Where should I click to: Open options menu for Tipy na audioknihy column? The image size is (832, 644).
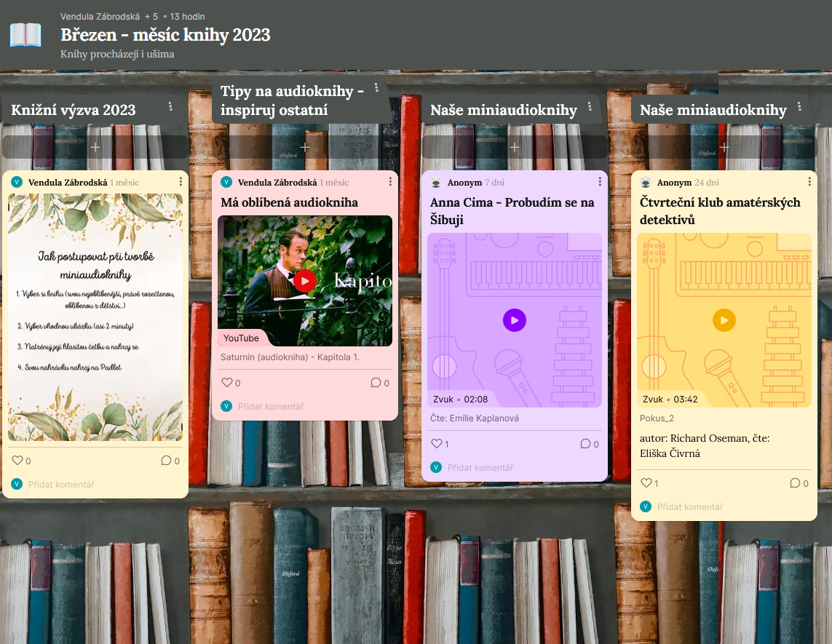376,88
